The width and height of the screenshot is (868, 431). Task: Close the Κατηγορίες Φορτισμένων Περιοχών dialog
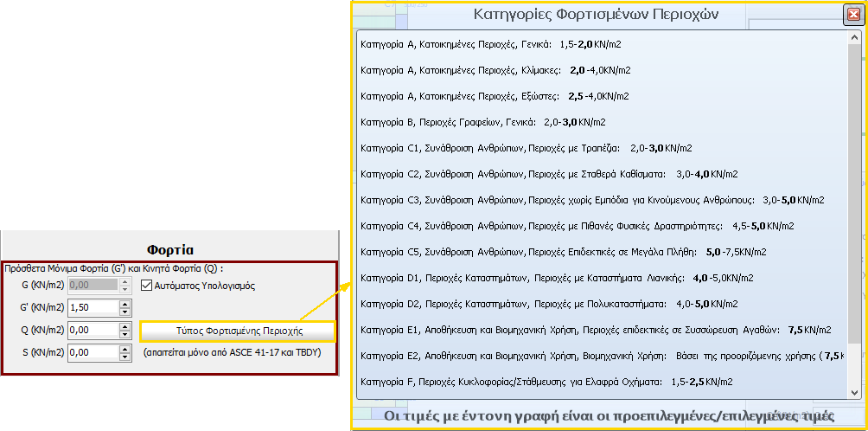point(852,15)
